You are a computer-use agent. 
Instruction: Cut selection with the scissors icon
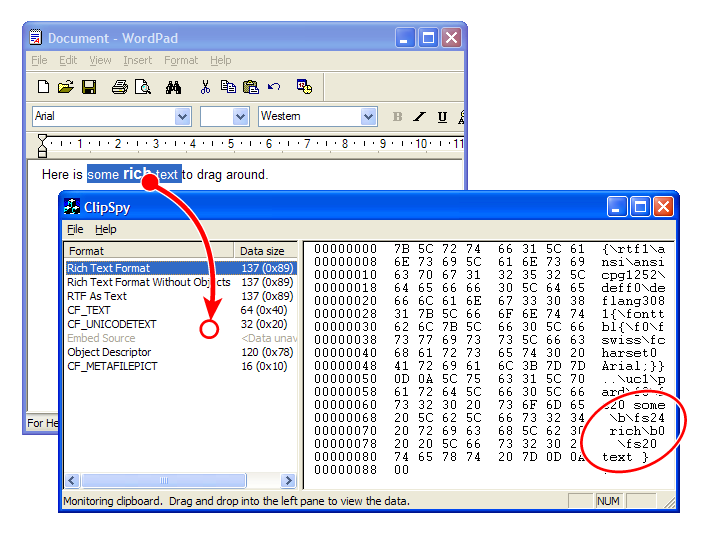tap(205, 87)
